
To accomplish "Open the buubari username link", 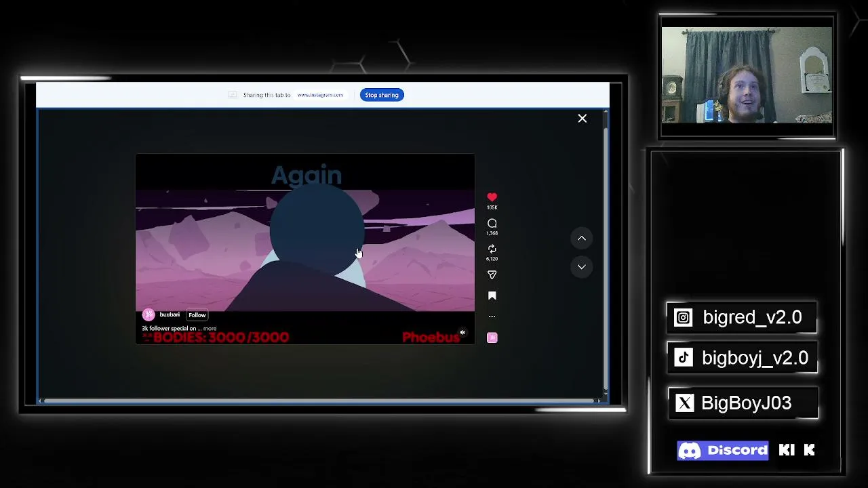I will click(x=170, y=314).
